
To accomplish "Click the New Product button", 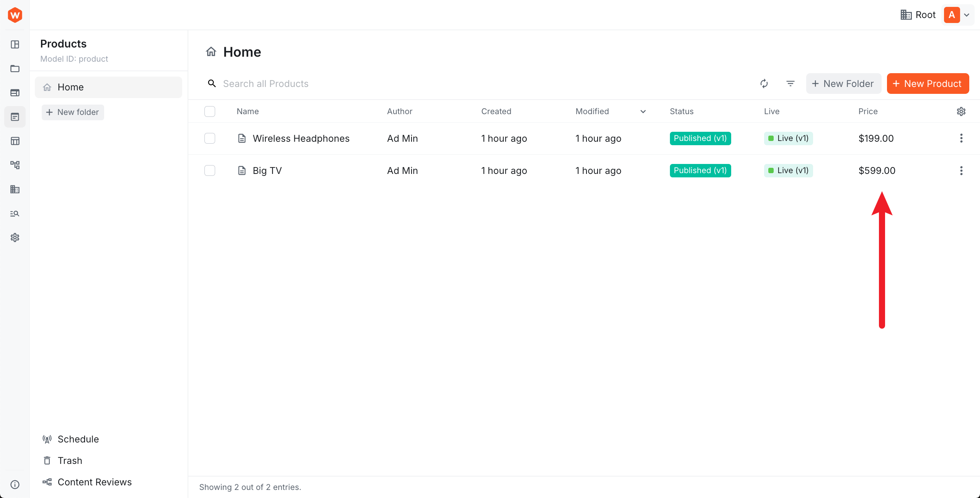I will [928, 84].
